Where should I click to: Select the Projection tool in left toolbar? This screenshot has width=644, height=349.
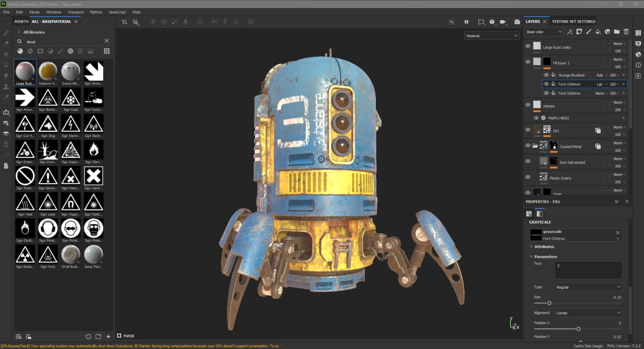6,54
